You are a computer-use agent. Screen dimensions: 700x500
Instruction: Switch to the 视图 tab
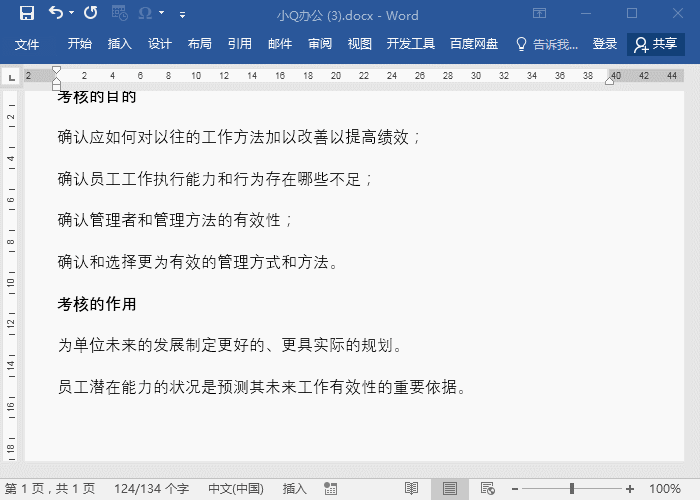(360, 44)
